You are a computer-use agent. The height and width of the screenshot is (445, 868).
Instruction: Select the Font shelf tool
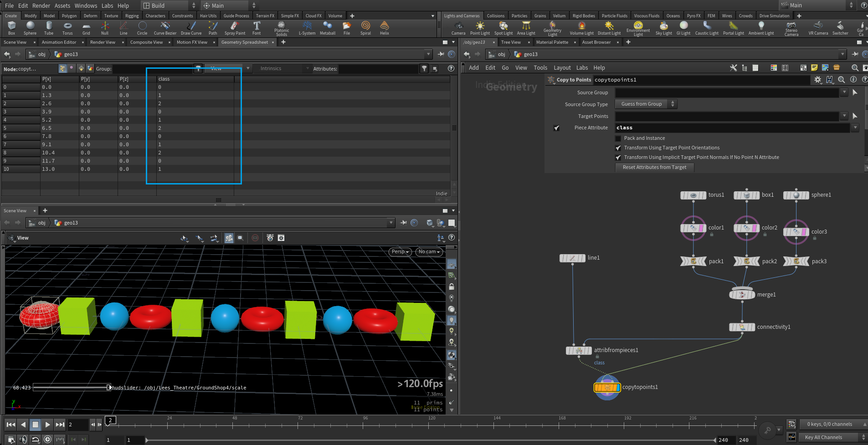[257, 28]
